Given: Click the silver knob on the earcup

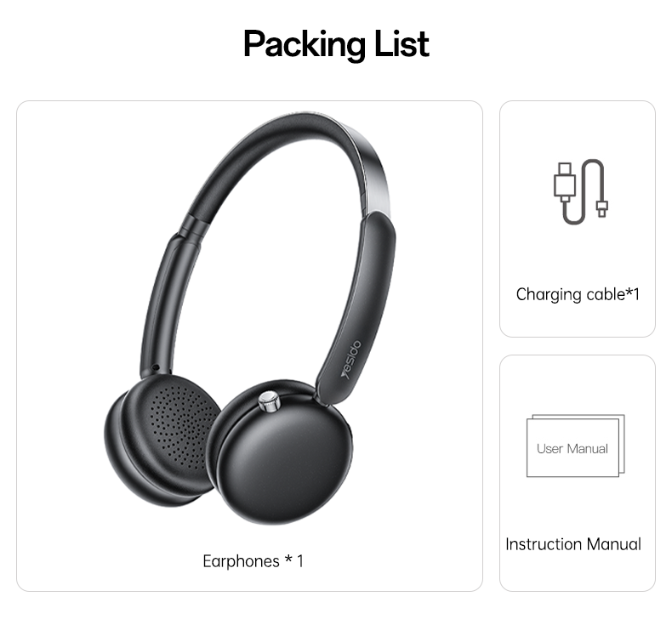Looking at the screenshot, I should 270,401.
